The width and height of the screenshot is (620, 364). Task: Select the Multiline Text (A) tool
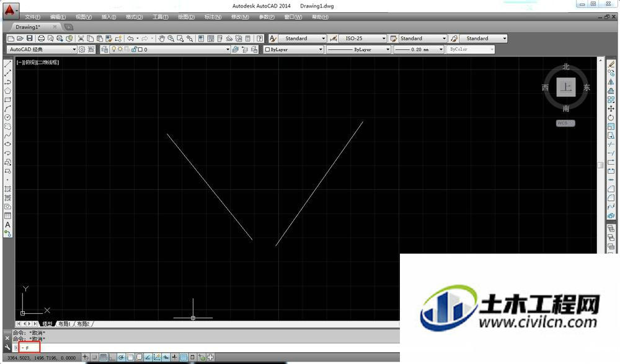click(7, 224)
